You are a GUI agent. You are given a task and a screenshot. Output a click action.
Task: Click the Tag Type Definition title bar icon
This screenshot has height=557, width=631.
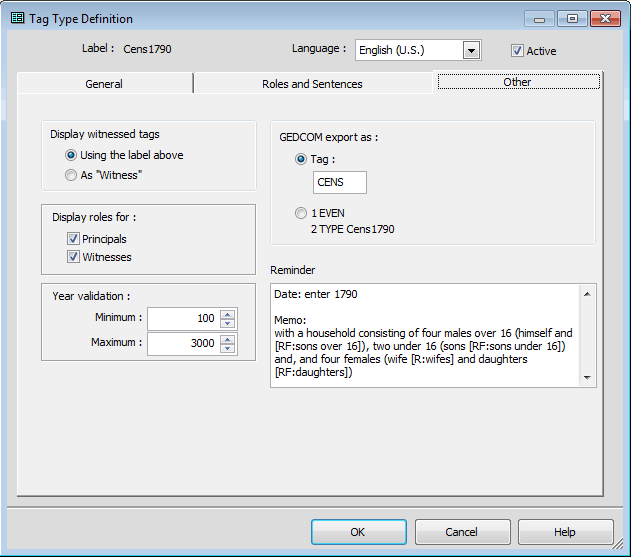pyautogui.click(x=17, y=18)
